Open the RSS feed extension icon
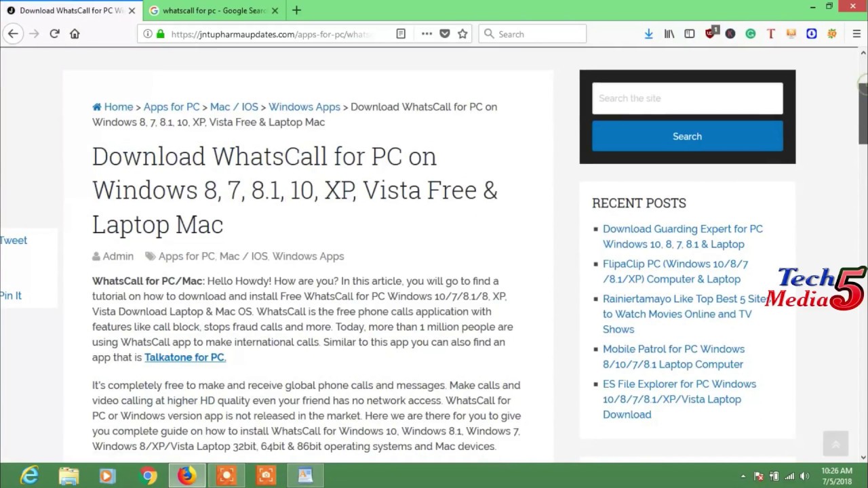The image size is (868, 488). 791,34
